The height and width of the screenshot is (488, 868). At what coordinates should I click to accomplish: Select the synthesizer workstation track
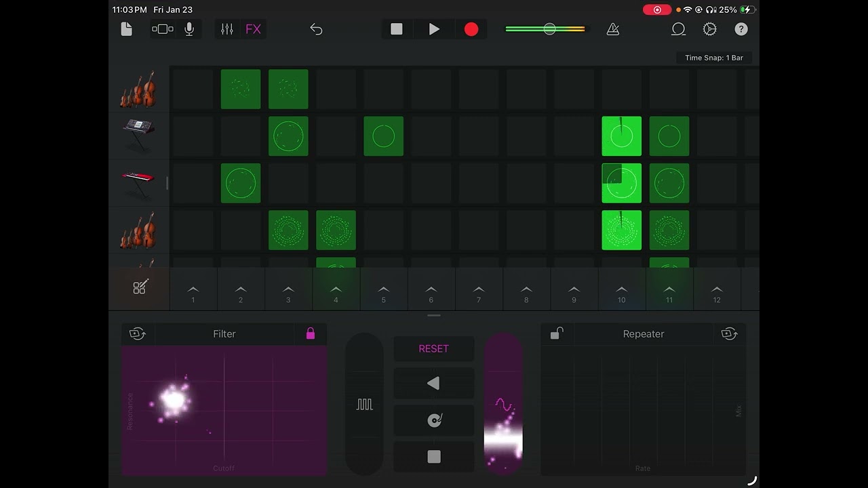click(x=139, y=136)
